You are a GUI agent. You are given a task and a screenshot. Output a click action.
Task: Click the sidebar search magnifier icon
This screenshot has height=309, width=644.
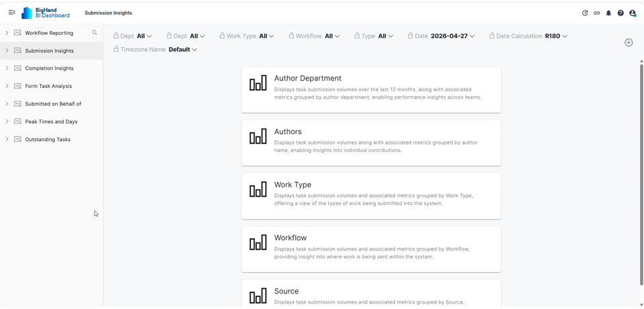95,33
